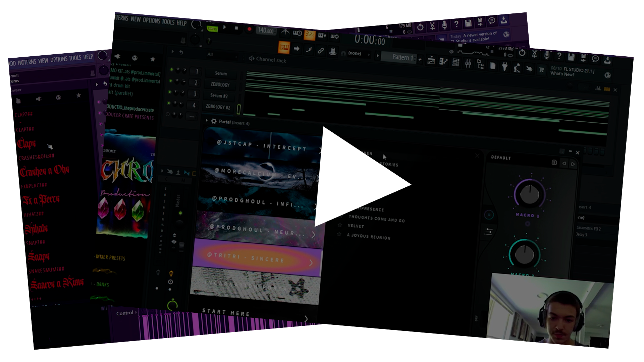This screenshot has height=362, width=644.
Task: Mute the Serum #2 channel LED
Action: click(x=169, y=92)
